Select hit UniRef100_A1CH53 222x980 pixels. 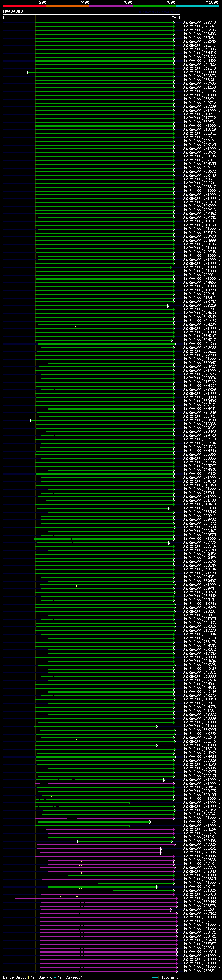click(x=199, y=485)
